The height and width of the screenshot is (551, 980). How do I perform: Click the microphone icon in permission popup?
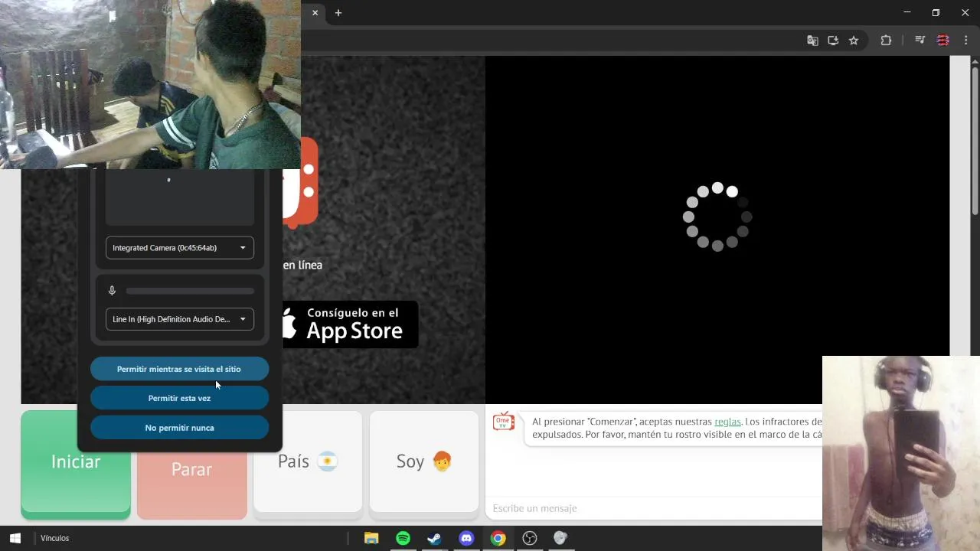point(112,291)
